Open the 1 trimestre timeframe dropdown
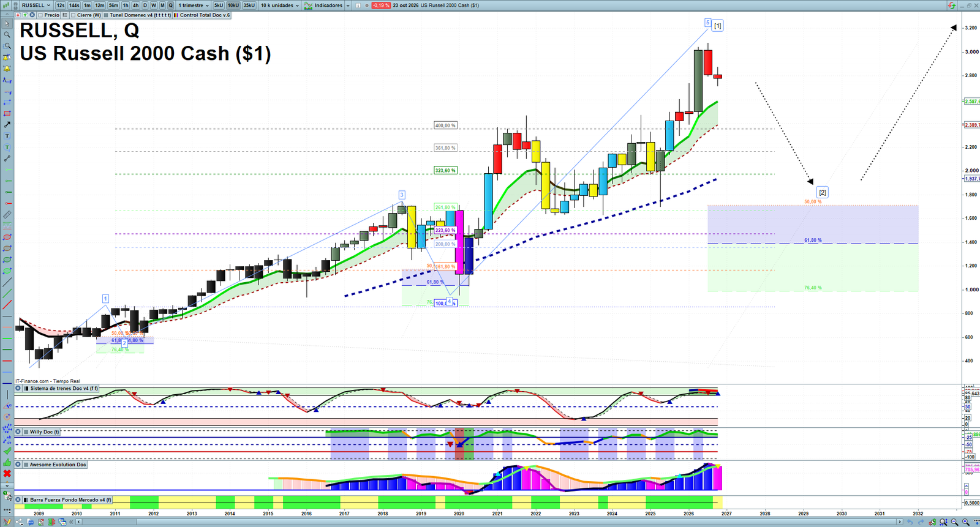 pos(194,5)
